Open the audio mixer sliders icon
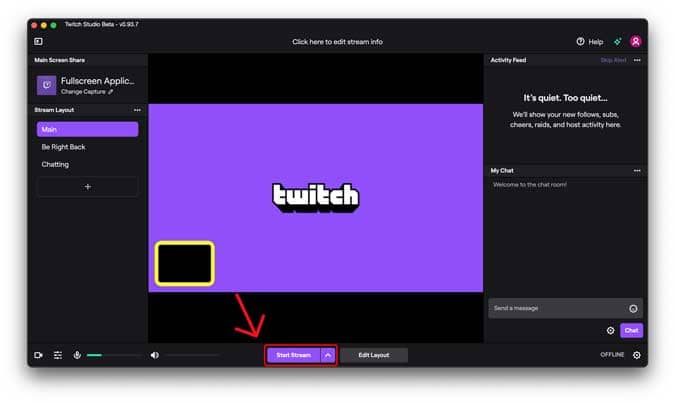 58,355
